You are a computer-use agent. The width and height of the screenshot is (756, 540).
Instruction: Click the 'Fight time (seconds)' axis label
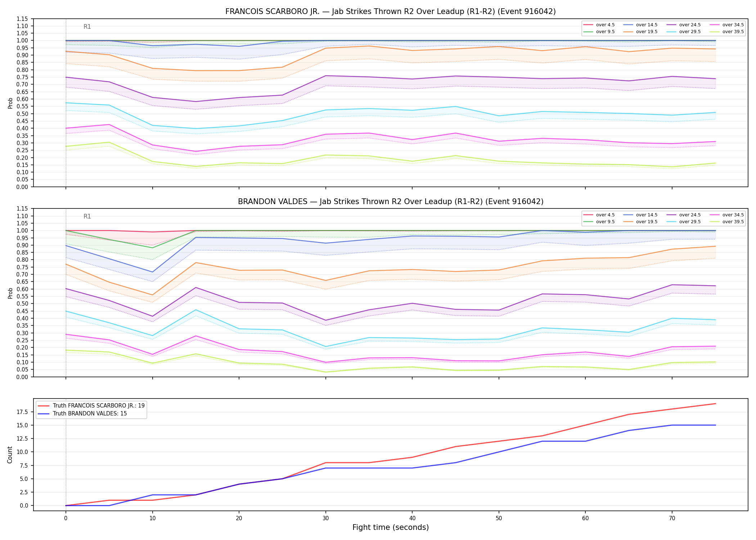391,527
